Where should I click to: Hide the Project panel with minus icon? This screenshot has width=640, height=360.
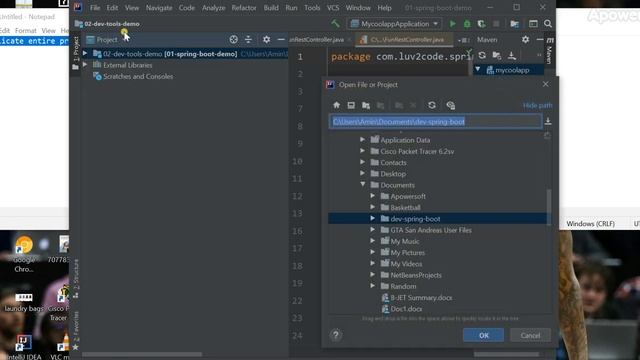click(281, 40)
